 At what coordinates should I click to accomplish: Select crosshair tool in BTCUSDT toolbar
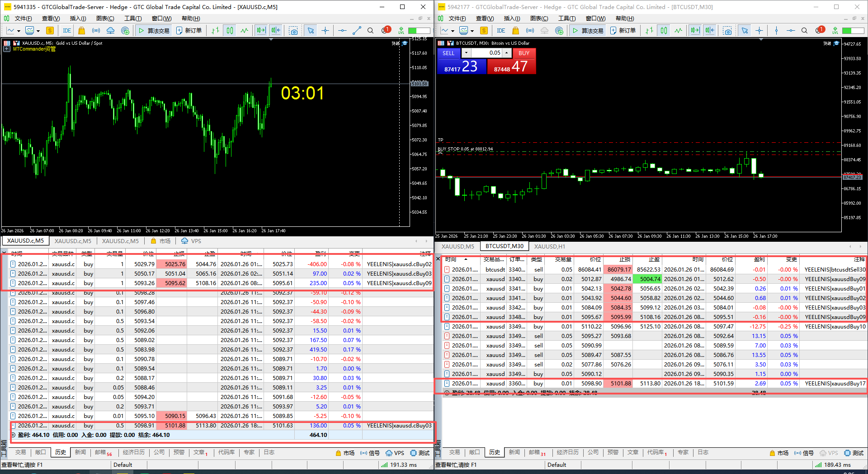click(759, 31)
